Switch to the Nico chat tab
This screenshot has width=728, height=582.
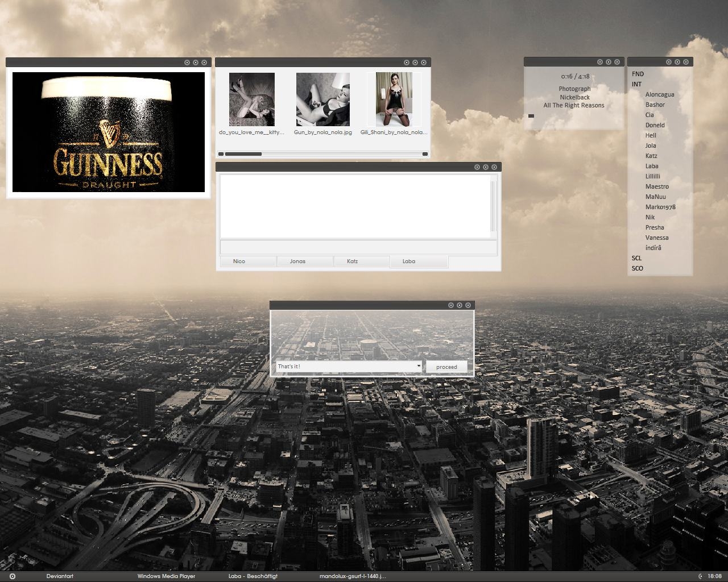(248, 261)
